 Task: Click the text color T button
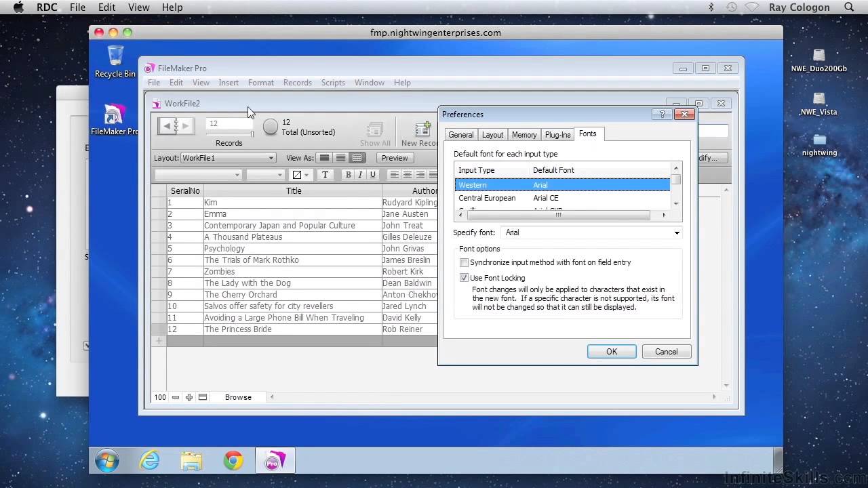(x=325, y=175)
